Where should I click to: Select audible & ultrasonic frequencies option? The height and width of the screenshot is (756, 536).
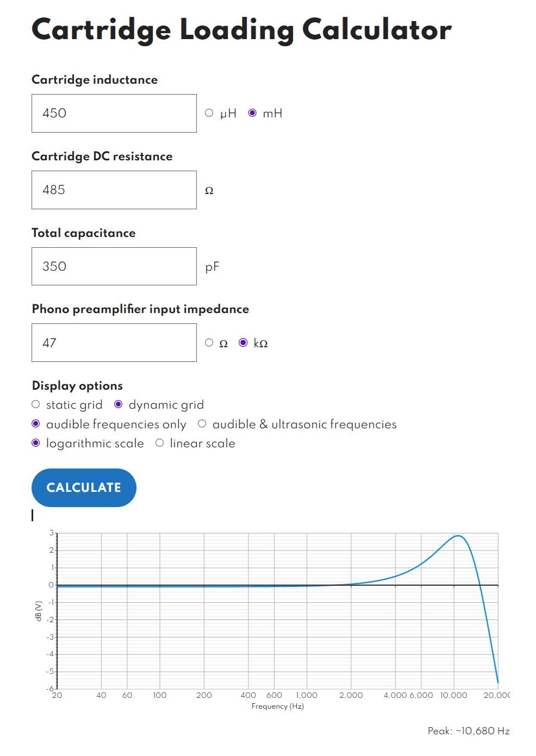[x=202, y=424]
